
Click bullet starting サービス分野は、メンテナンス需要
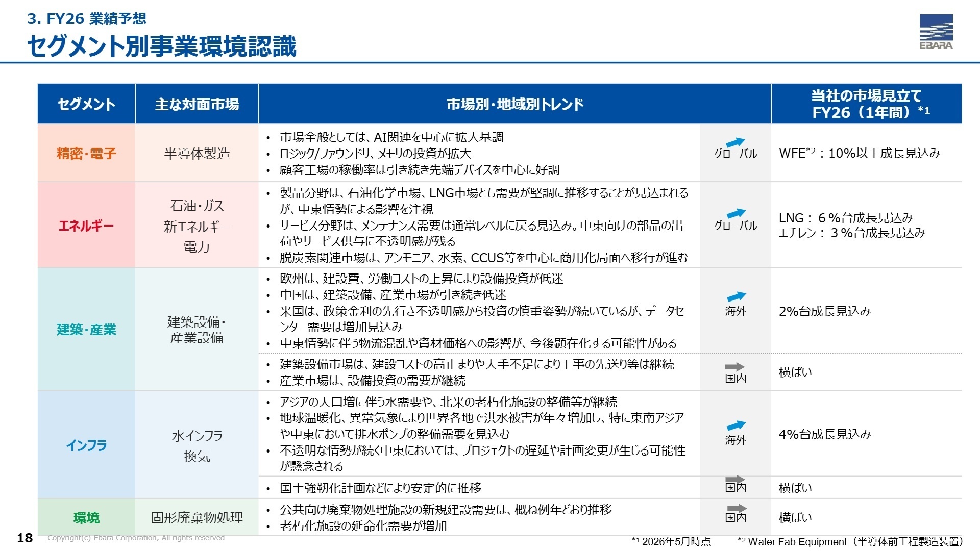click(481, 233)
